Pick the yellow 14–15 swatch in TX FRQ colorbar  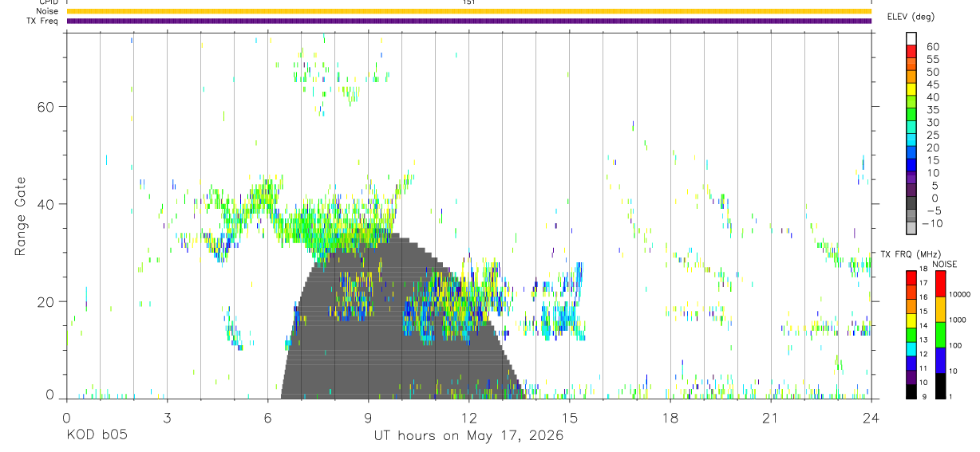click(x=911, y=321)
